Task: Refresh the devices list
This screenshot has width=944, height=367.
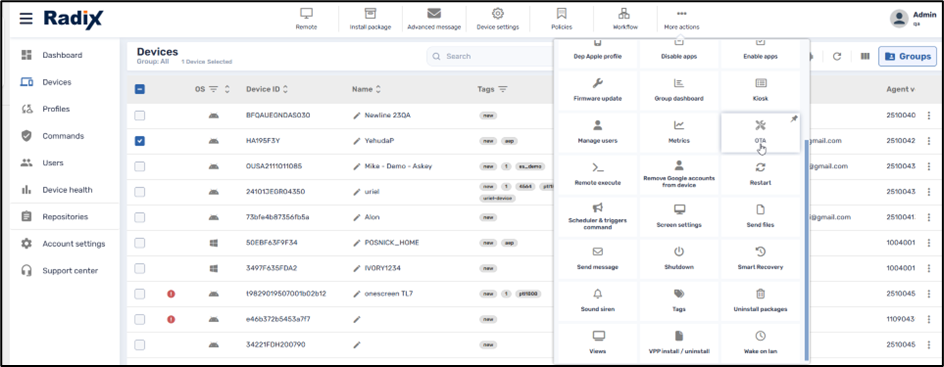Action: coord(837,56)
